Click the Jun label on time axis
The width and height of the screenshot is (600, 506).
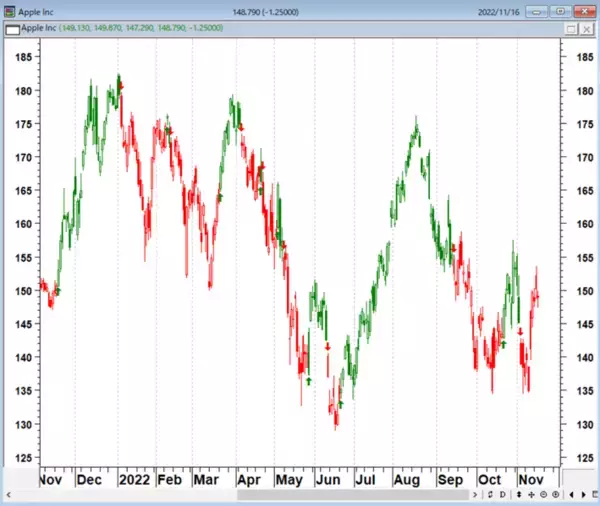coord(328,480)
